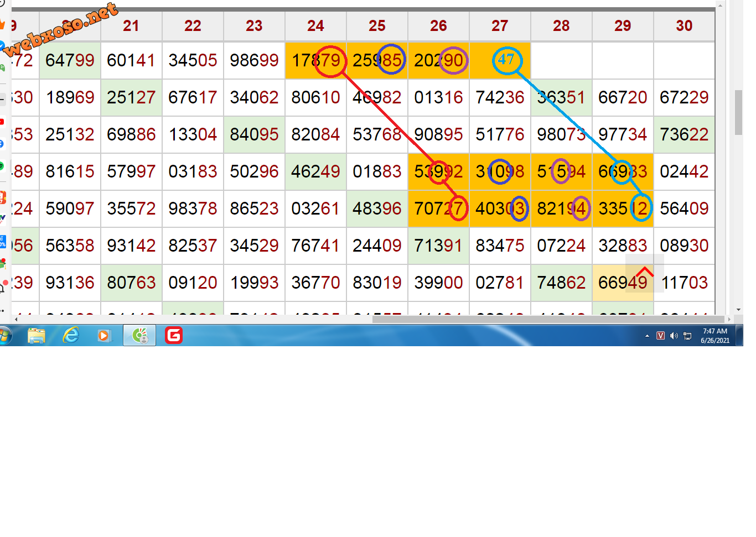This screenshot has width=756, height=537.
Task: Click the cell with number 53992
Action: click(438, 171)
